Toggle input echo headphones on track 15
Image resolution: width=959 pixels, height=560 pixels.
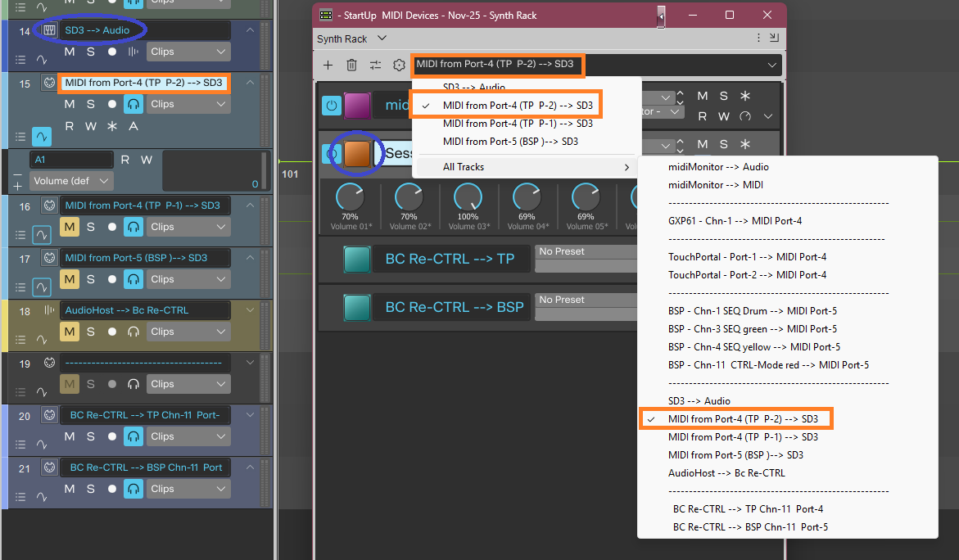(133, 104)
